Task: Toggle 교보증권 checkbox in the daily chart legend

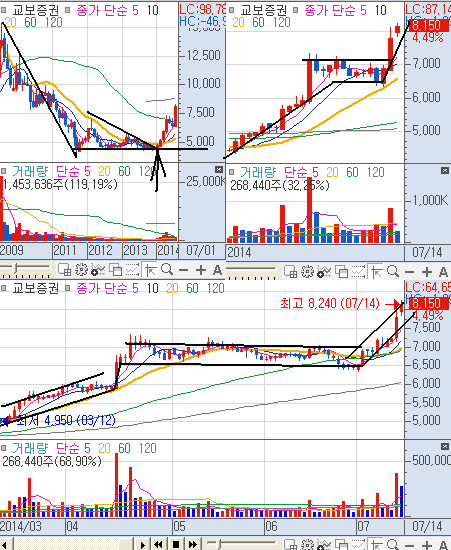Action: [x=4, y=288]
